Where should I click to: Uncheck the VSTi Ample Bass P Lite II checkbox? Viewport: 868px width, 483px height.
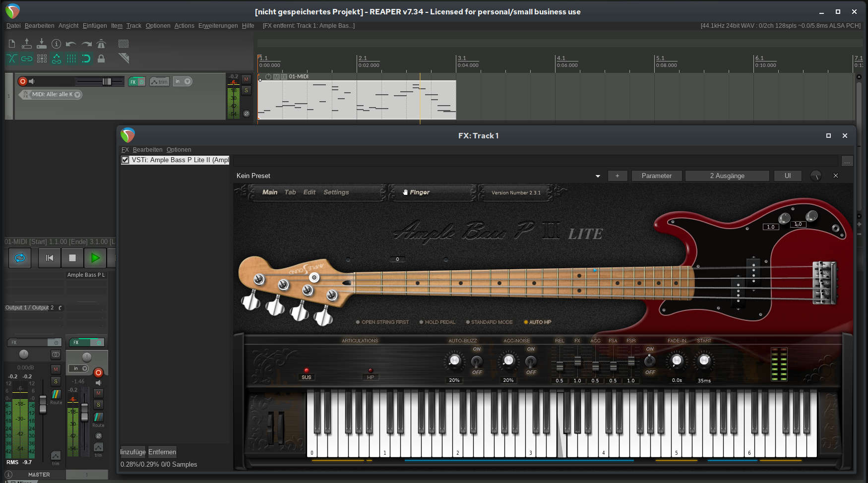tap(125, 160)
